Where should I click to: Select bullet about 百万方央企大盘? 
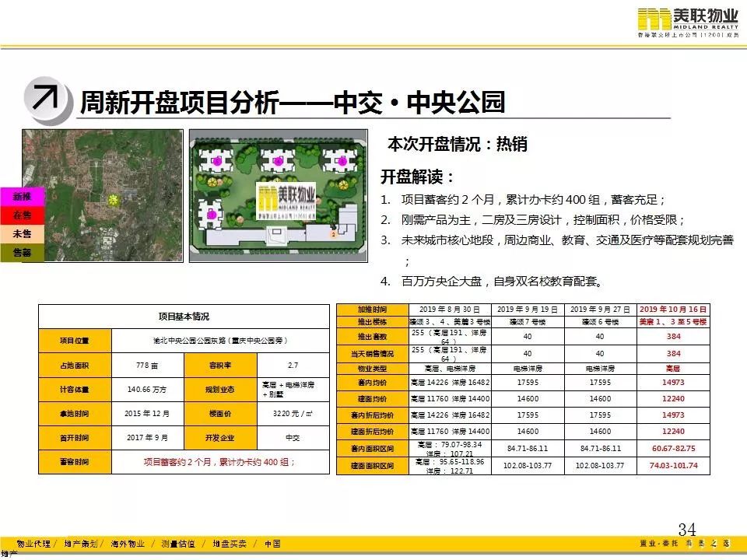click(492, 282)
